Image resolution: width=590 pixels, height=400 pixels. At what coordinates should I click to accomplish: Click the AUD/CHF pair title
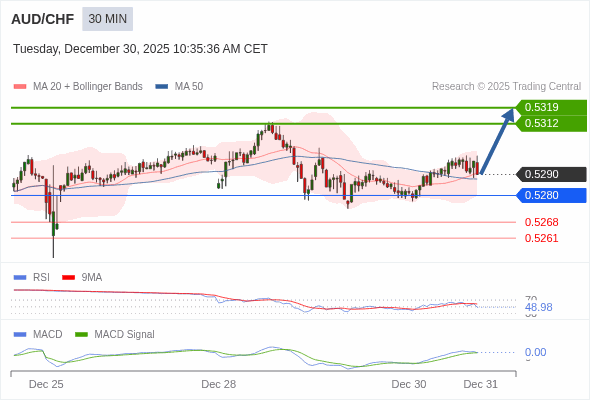(x=43, y=19)
